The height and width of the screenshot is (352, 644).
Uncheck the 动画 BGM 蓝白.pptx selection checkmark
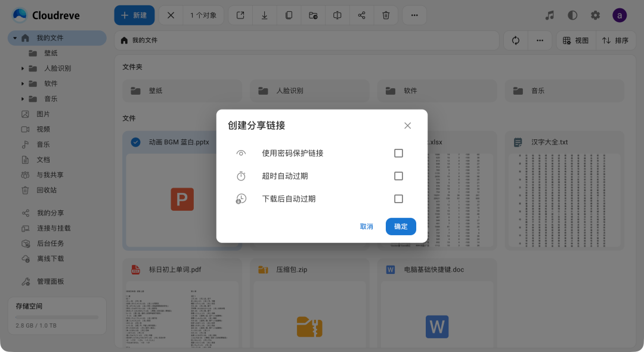135,142
